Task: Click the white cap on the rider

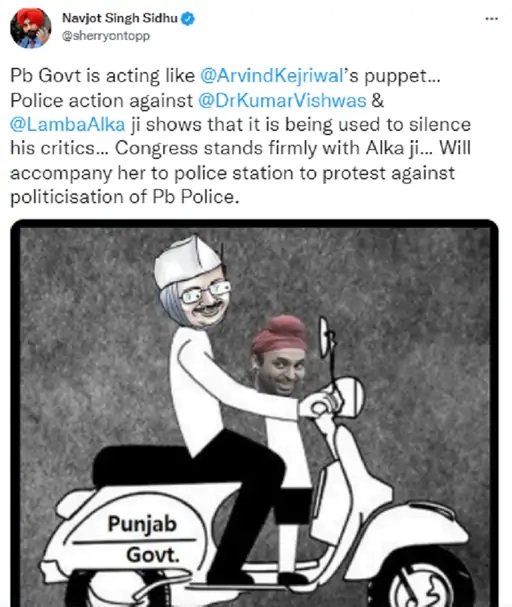Action: coord(187,260)
